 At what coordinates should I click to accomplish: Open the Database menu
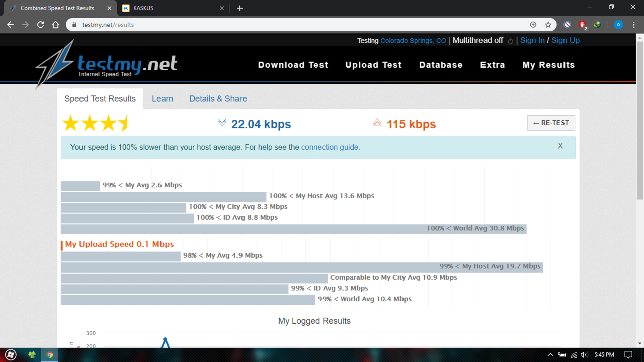[x=441, y=65]
